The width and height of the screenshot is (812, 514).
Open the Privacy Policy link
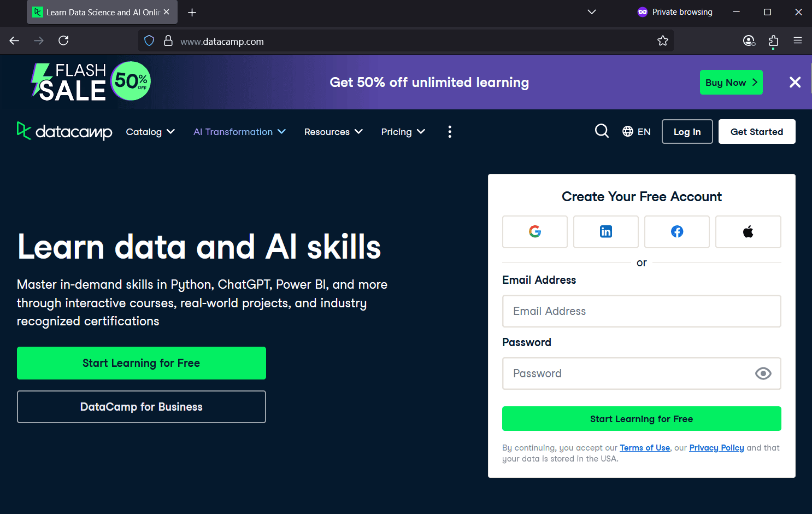click(716, 447)
